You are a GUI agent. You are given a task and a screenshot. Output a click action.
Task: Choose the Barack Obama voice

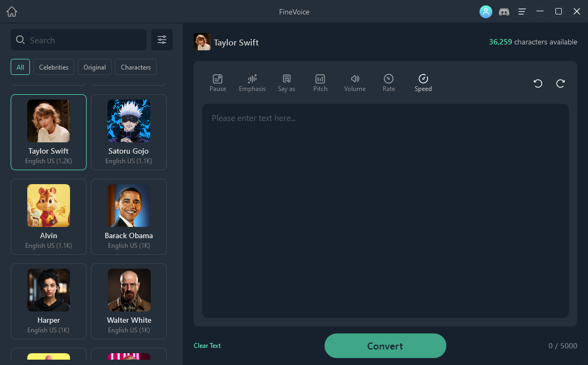click(129, 217)
